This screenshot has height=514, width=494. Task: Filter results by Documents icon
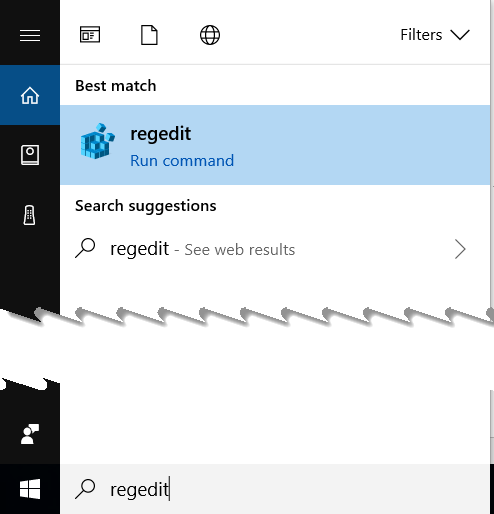coord(149,35)
